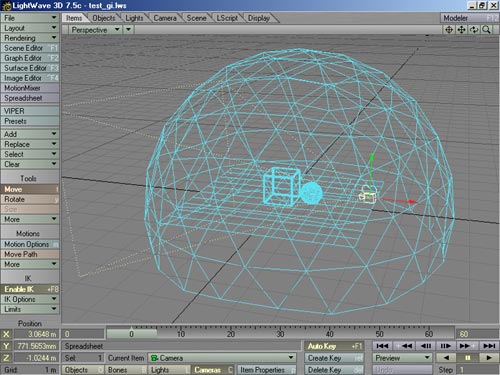Open the Perspective view type dropdown
This screenshot has width=500, height=375.
click(95, 30)
